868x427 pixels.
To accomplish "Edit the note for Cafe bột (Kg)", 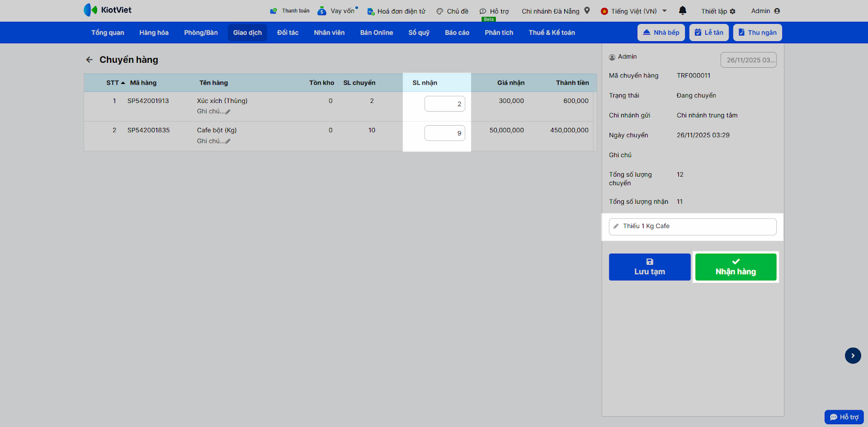I will (x=214, y=141).
